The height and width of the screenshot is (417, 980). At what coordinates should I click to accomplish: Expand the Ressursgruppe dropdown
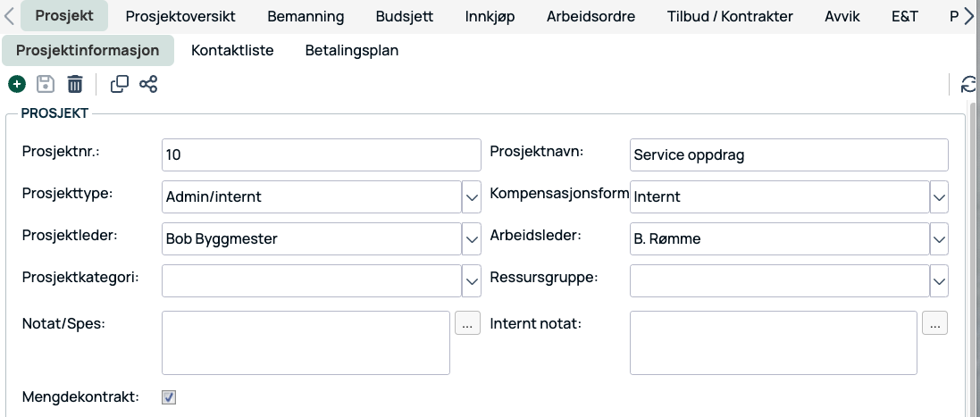point(939,281)
